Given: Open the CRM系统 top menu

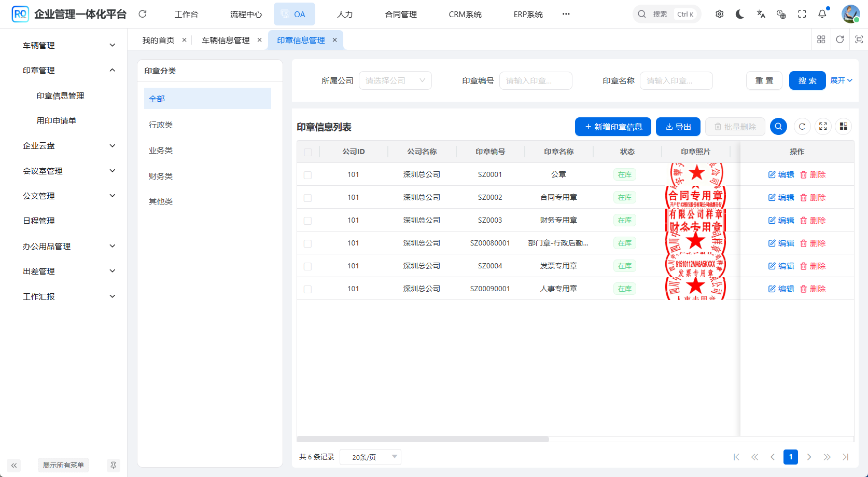Looking at the screenshot, I should click(465, 15).
